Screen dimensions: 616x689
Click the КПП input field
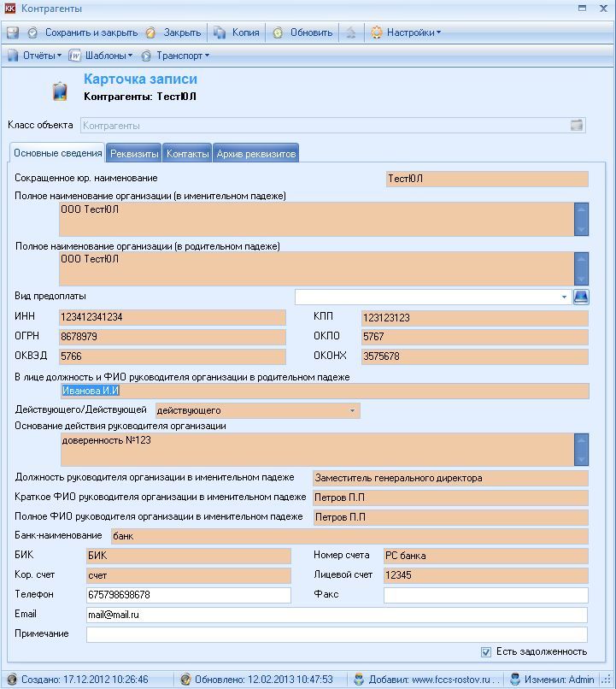[x=475, y=318]
